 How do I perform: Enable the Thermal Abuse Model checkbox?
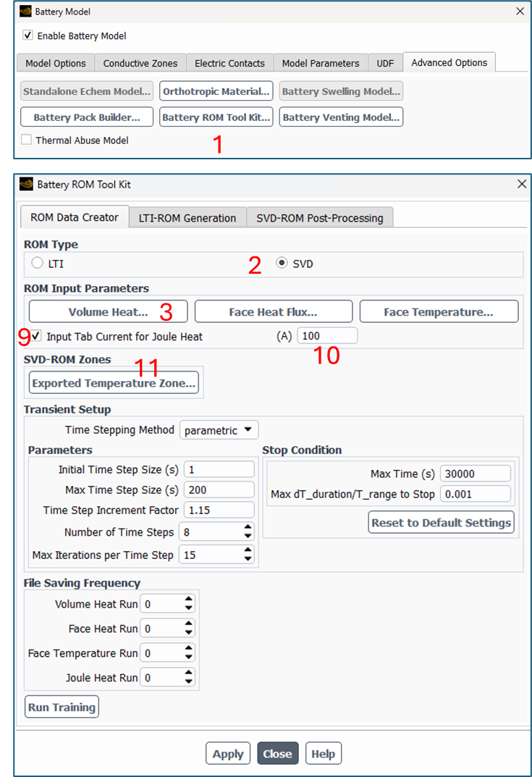pyautogui.click(x=27, y=140)
